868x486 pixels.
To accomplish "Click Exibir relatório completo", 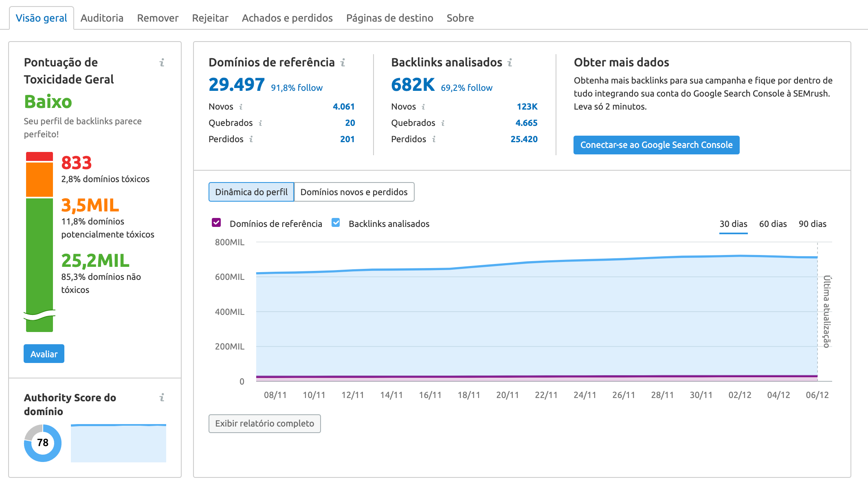I will click(264, 424).
